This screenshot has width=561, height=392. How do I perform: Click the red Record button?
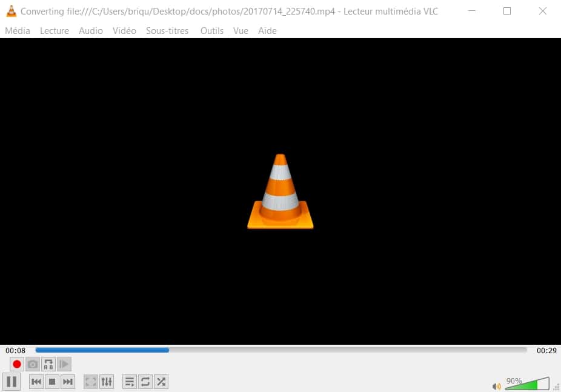(16, 364)
